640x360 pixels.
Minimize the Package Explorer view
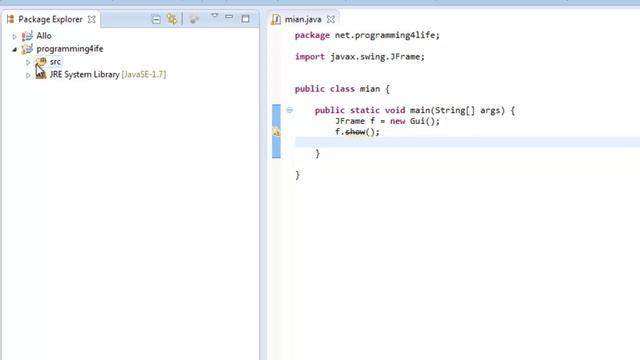click(229, 17)
